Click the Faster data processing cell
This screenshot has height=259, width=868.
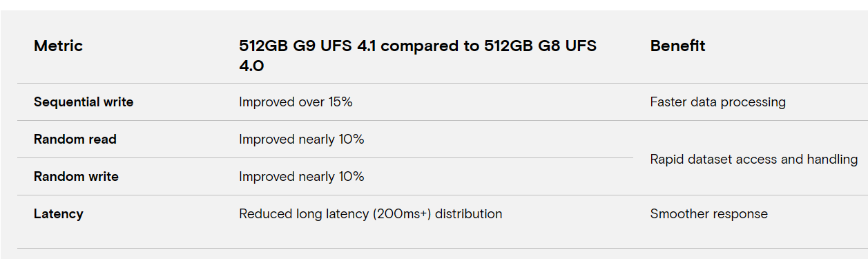point(718,102)
